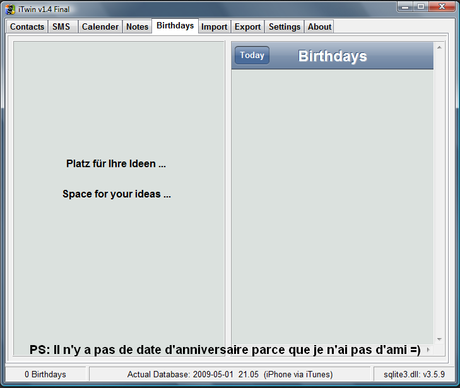Click the "iTwin v1.4 Final" window title
The width and height of the screenshot is (460, 388).
coord(44,9)
